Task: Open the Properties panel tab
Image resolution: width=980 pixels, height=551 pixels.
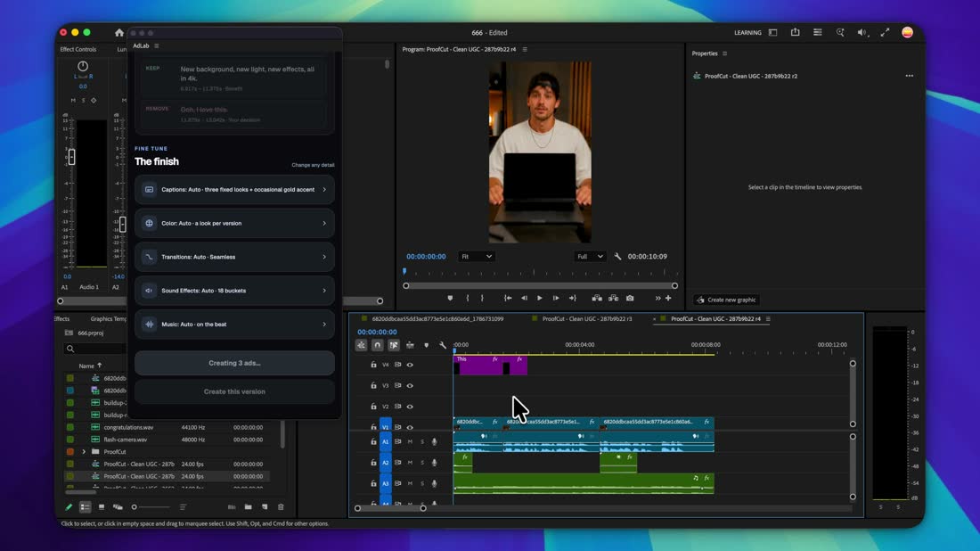Action: tap(705, 53)
